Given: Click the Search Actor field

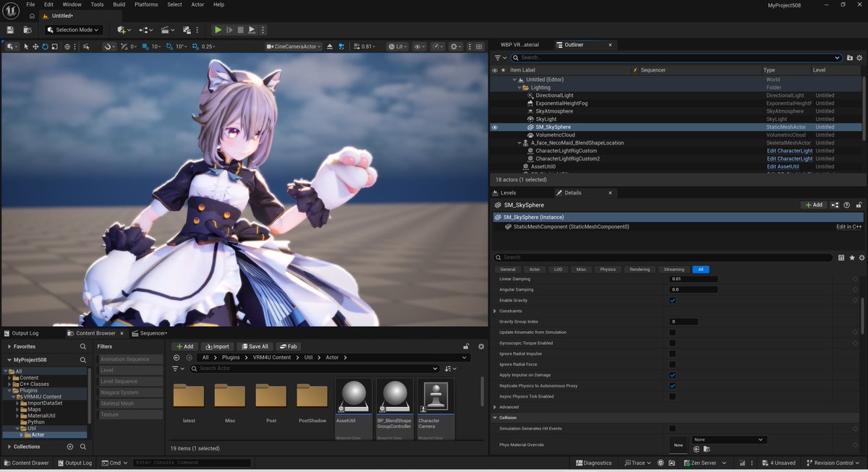Looking at the screenshot, I should [x=314, y=369].
